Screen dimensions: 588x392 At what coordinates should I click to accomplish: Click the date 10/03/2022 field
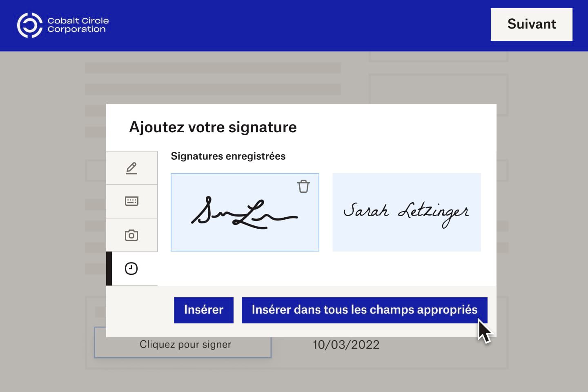tap(346, 344)
